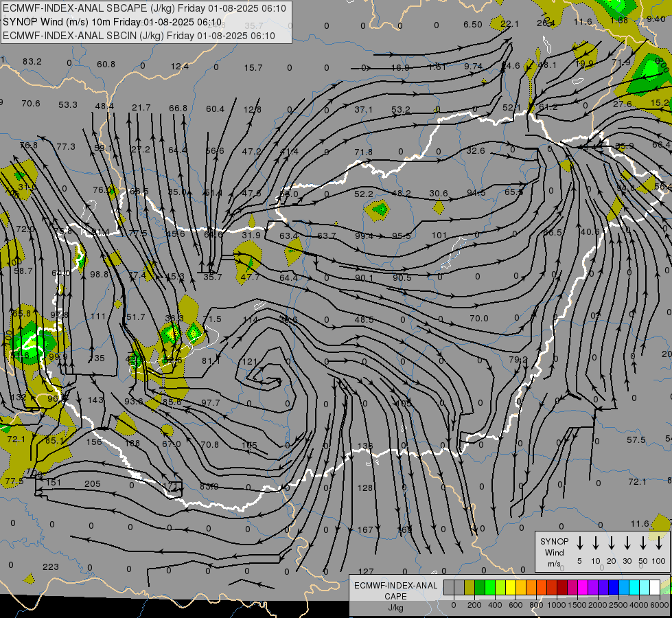672x618 pixels.
Task: Pick the pure blue CAPE legend swatch
Action: (613, 587)
